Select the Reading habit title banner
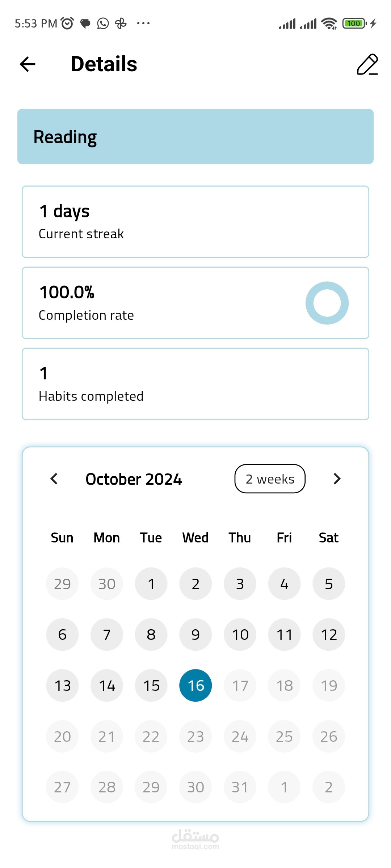 click(195, 137)
